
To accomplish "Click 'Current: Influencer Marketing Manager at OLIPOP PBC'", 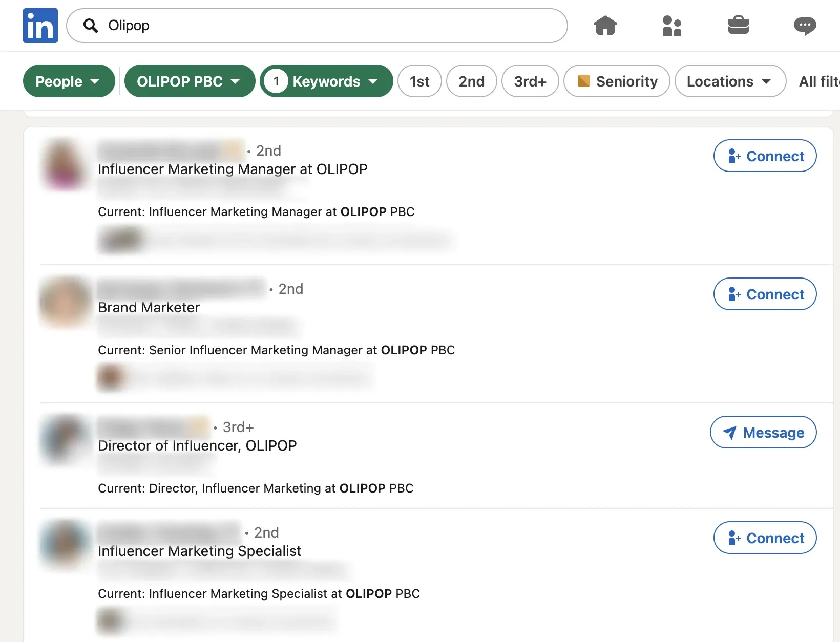I will coord(256,211).
